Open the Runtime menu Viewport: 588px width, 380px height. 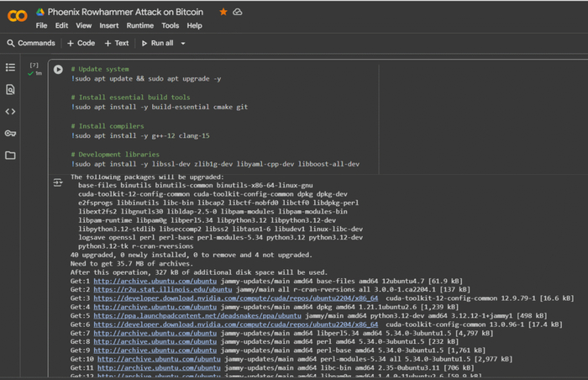139,25
